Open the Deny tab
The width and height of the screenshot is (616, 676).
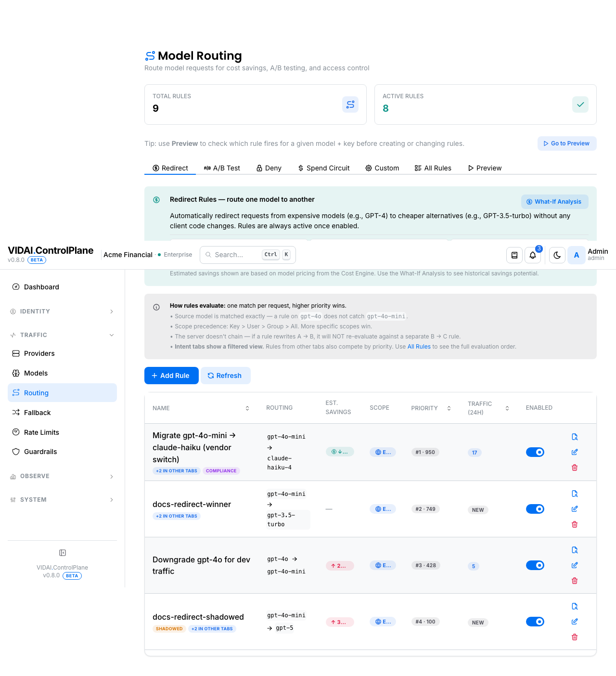pos(269,168)
